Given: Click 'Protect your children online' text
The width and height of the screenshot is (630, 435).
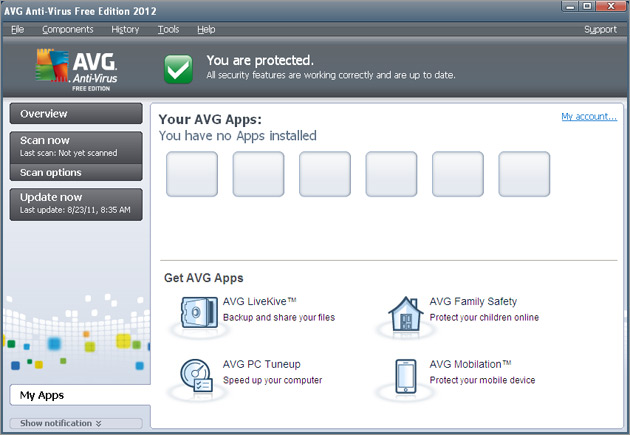Looking at the screenshot, I should (484, 317).
